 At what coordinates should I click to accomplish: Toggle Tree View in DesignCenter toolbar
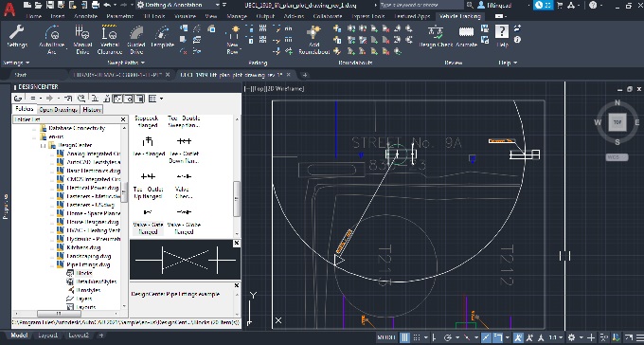click(x=117, y=99)
